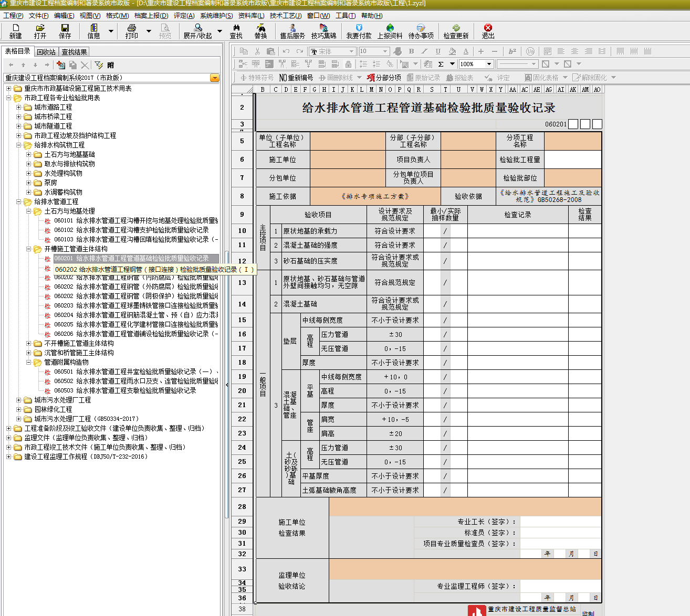690x616 pixels.
Task: Click the b² superscript icon
Action: pos(513,51)
